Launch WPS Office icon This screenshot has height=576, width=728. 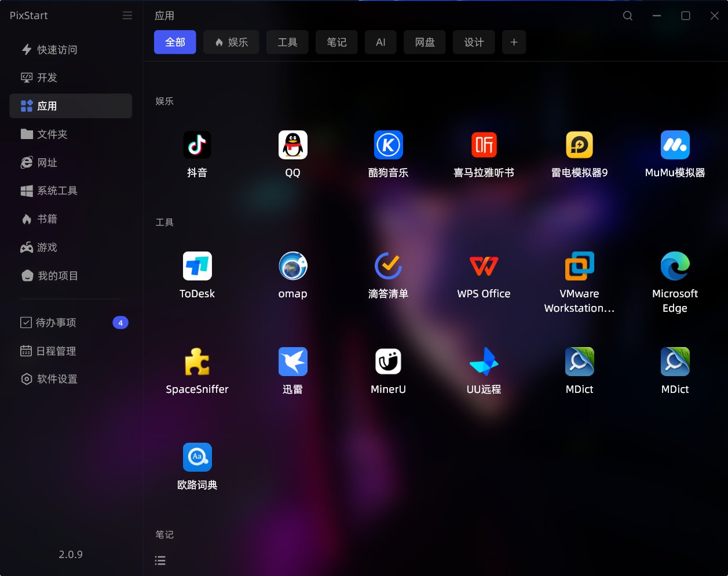point(484,266)
